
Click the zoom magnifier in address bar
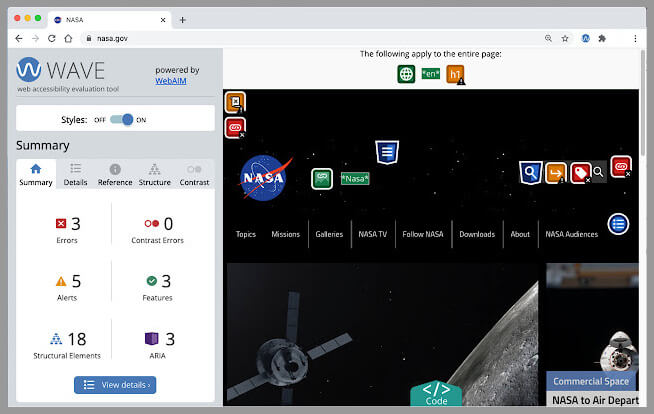pos(548,38)
